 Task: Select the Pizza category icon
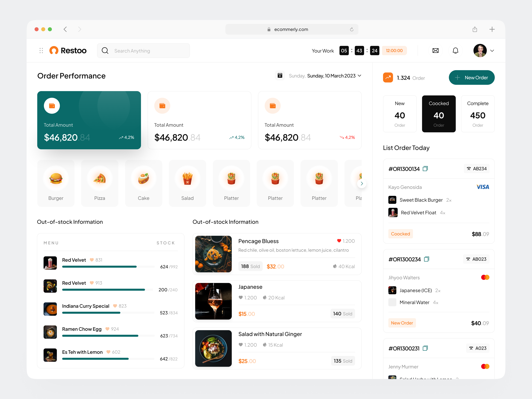coord(100,178)
